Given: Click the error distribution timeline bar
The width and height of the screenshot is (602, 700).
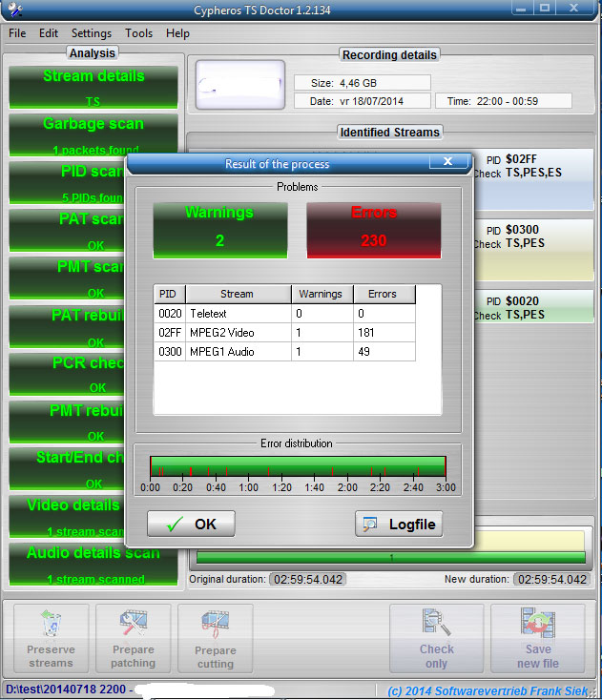Looking at the screenshot, I should click(x=298, y=466).
